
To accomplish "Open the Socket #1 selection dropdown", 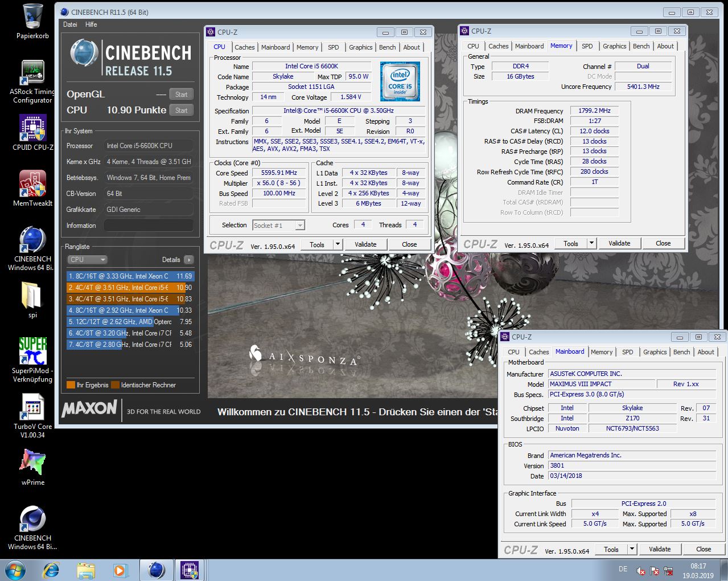I will [278, 226].
